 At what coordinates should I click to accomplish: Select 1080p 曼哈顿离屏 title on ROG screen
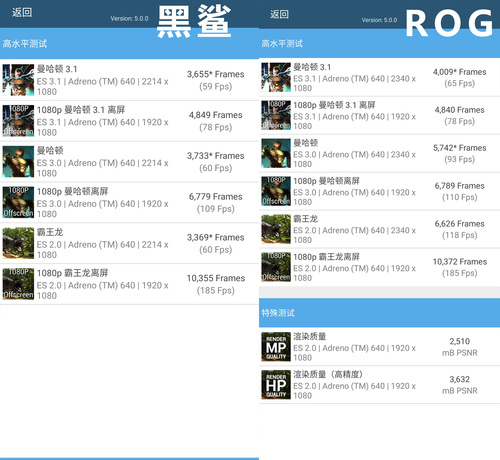coord(326,181)
